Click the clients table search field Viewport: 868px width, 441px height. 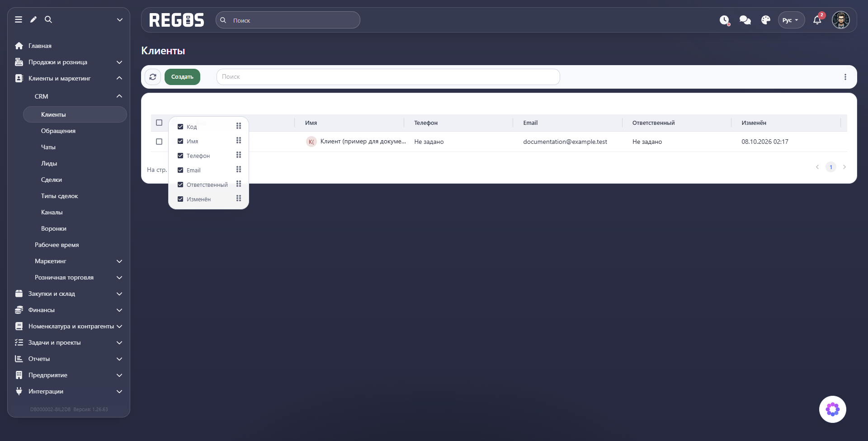click(388, 77)
